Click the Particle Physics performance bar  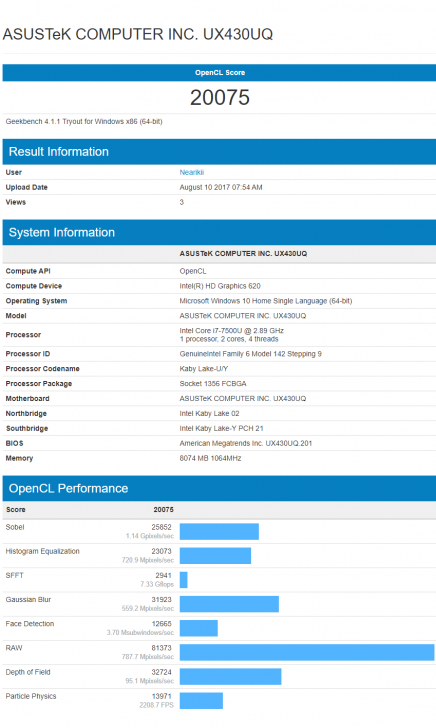point(202,701)
